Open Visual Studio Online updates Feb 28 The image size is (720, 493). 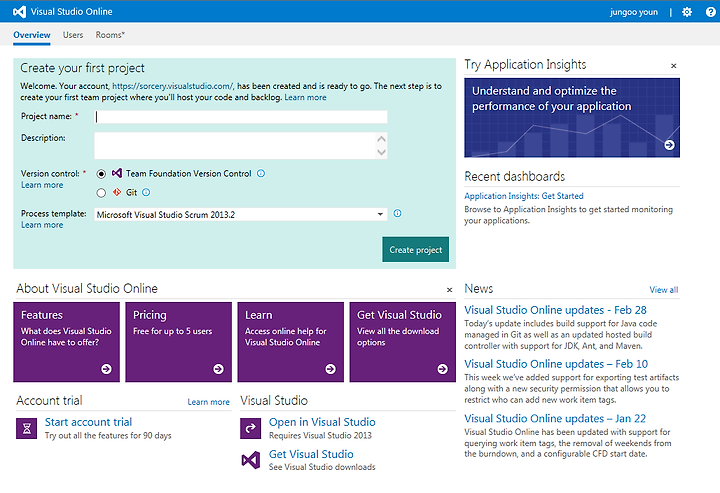555,310
